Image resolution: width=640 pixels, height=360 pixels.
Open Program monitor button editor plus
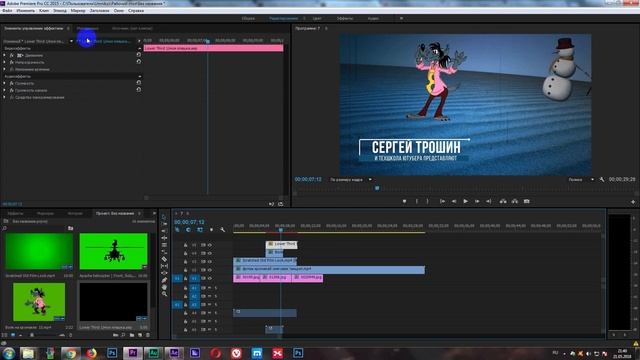coord(633,202)
